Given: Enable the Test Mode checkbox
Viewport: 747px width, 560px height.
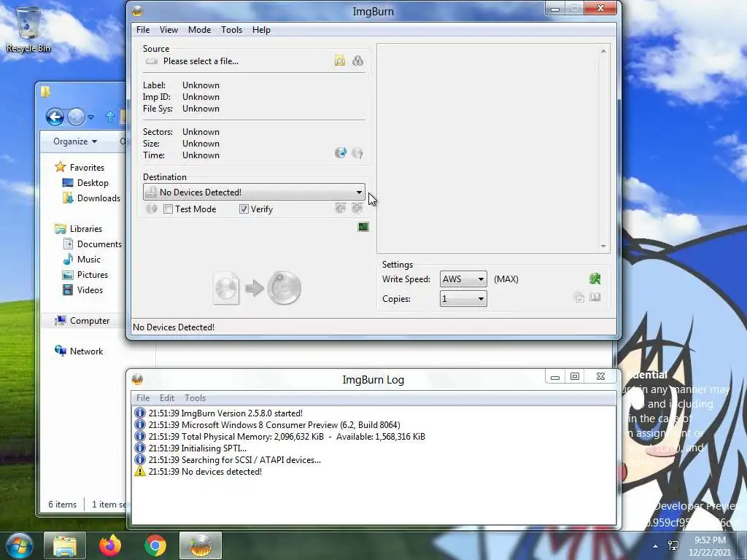Looking at the screenshot, I should [168, 209].
